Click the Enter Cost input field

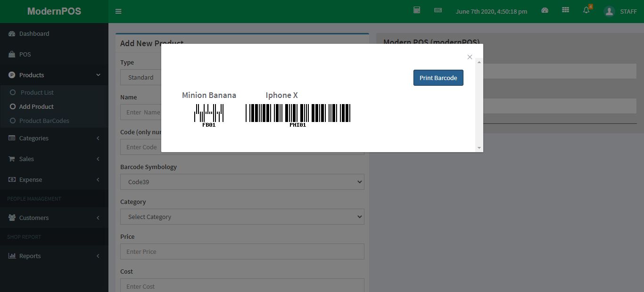point(242,285)
